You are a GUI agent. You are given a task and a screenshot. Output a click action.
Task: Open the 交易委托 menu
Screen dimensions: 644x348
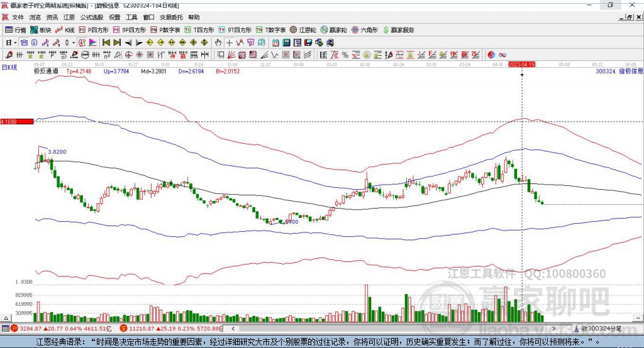click(171, 17)
